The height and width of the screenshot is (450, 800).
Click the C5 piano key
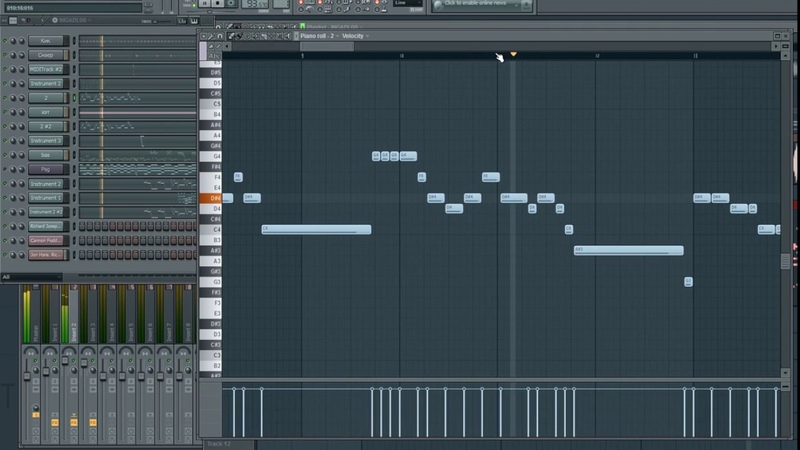[210, 104]
